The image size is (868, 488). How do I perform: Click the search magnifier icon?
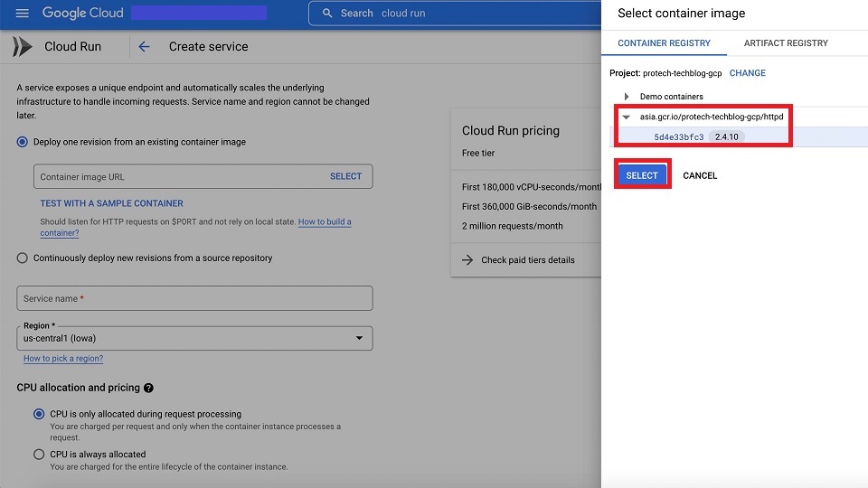click(327, 14)
